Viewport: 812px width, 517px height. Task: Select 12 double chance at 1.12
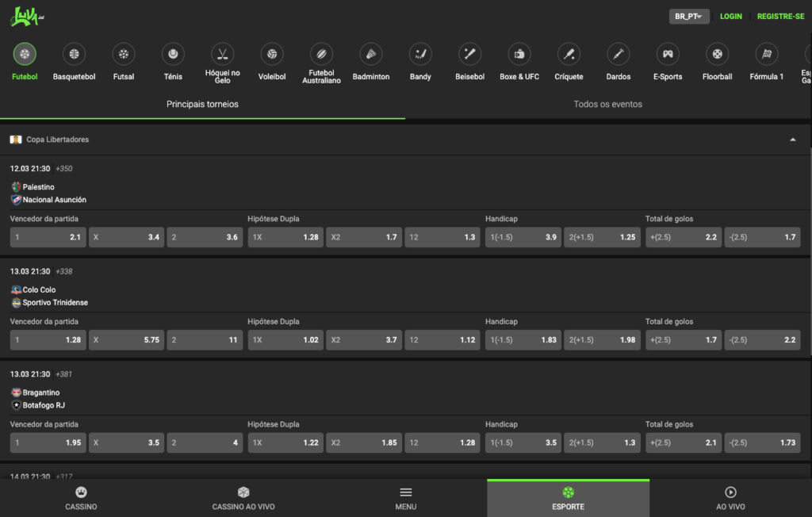coord(442,340)
